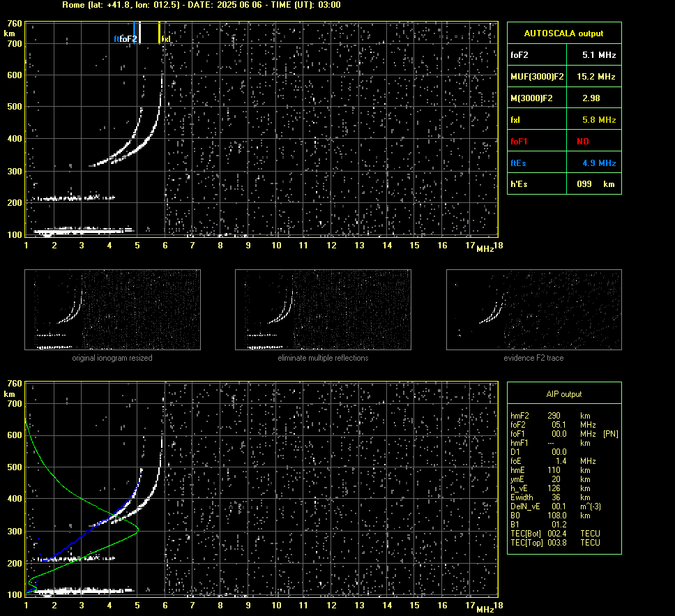The height and width of the screenshot is (616, 675).
Task: Click the 'evidence F2 trace' thumbnail image
Action: (534, 310)
